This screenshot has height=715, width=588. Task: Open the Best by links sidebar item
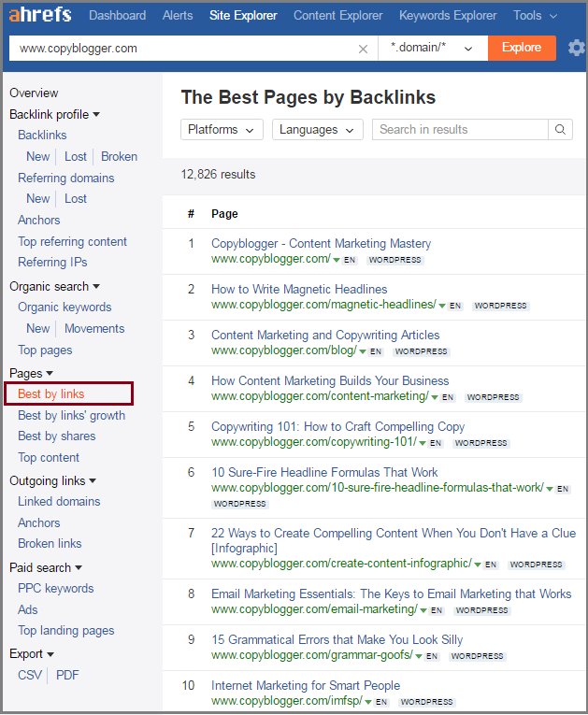(51, 394)
